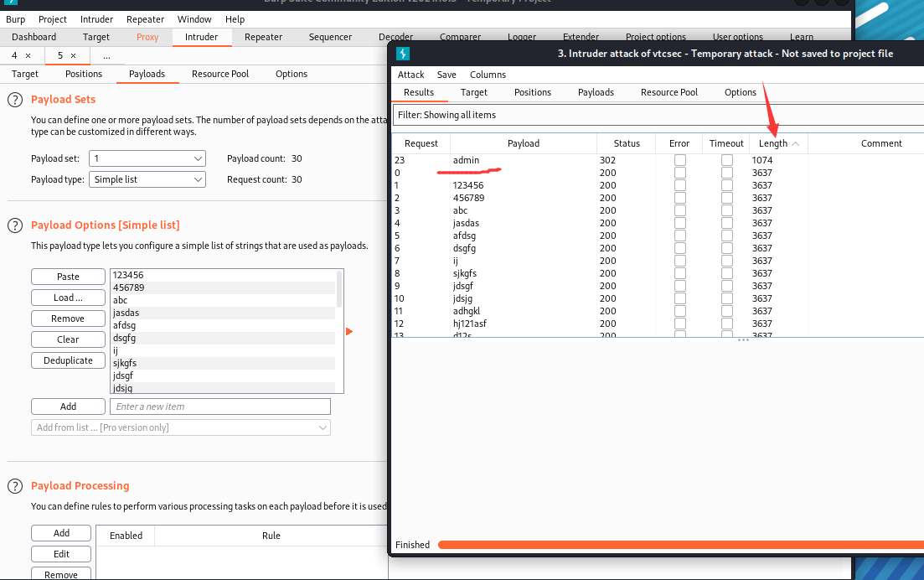
Task: Switch to the Results tab in the attack window
Action: click(419, 92)
